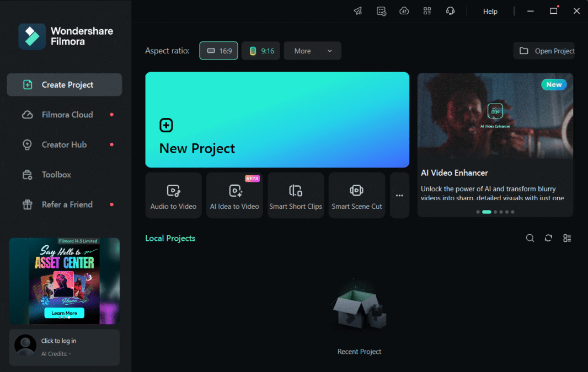The image size is (588, 372).
Task: Show more tools via three-dots button
Action: [399, 195]
